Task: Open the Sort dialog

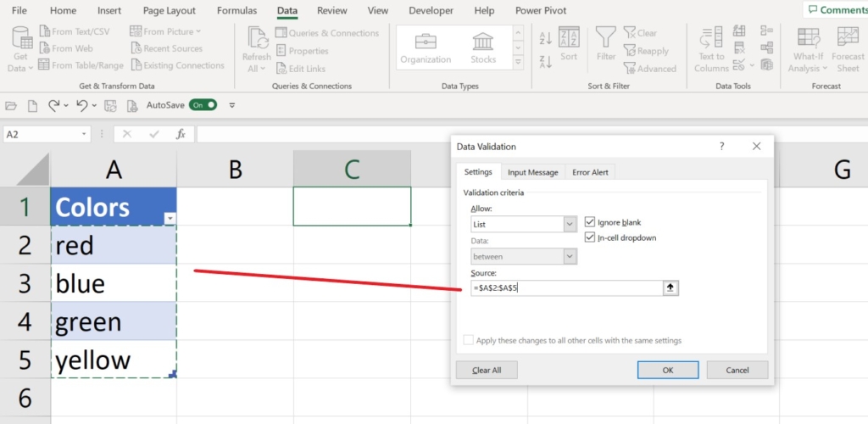Action: 569,44
